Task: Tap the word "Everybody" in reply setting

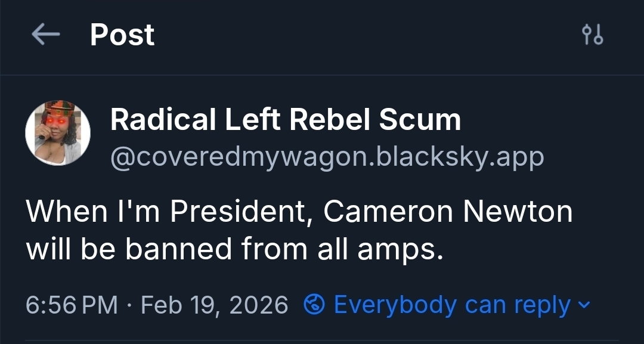Action: [x=395, y=305]
